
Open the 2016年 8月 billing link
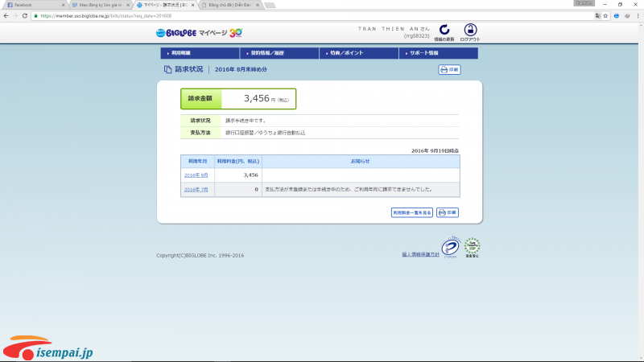pyautogui.click(x=196, y=175)
